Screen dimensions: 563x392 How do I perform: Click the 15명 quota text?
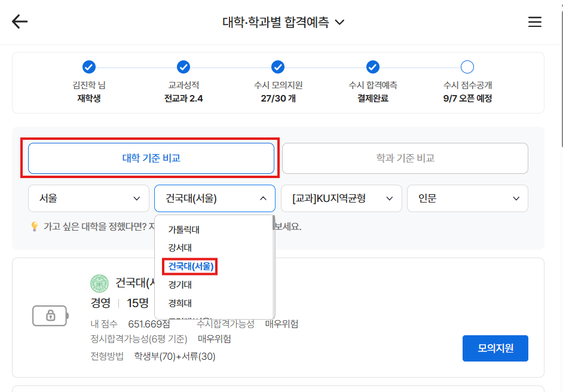(x=138, y=303)
